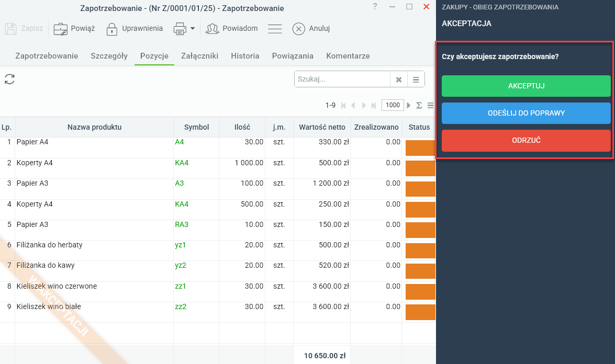The width and height of the screenshot is (615, 364).
Task: Open the toolbar hamburger menu
Action: tap(275, 29)
